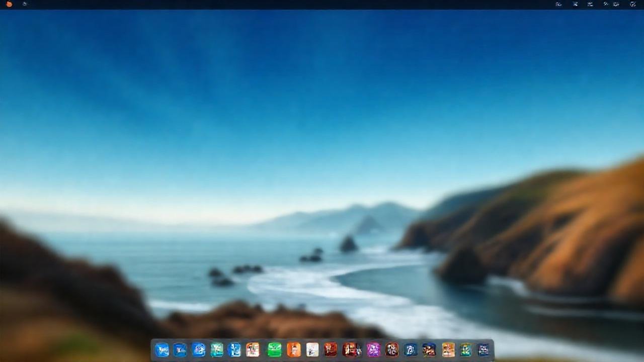
Task: Open the leftmost status icon in the menu bar
Action: click(558, 4)
